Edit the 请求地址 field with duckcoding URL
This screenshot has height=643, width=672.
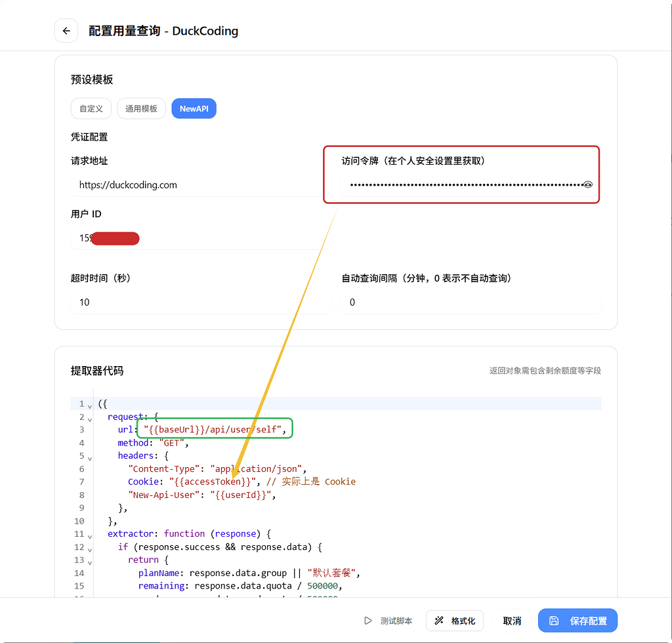200,184
